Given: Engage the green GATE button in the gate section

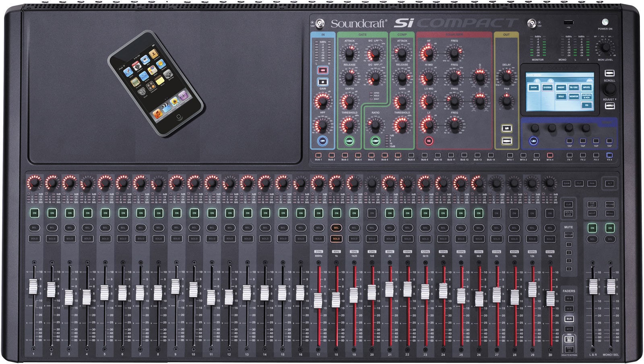Looking at the screenshot, I should click(x=349, y=141).
